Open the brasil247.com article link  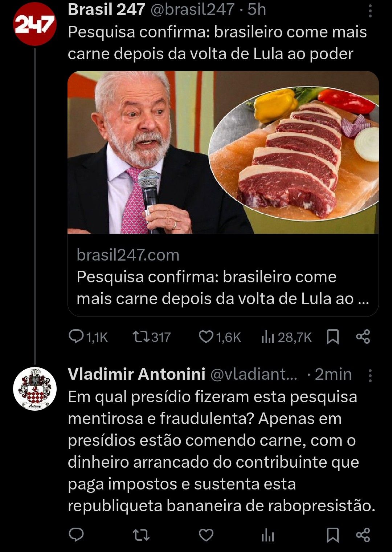pos(222,277)
